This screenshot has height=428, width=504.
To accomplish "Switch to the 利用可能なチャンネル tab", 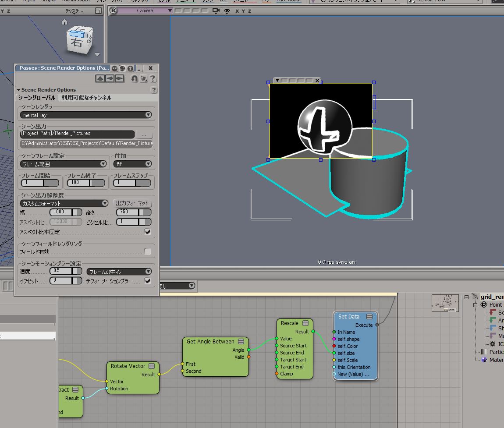I will (x=86, y=98).
